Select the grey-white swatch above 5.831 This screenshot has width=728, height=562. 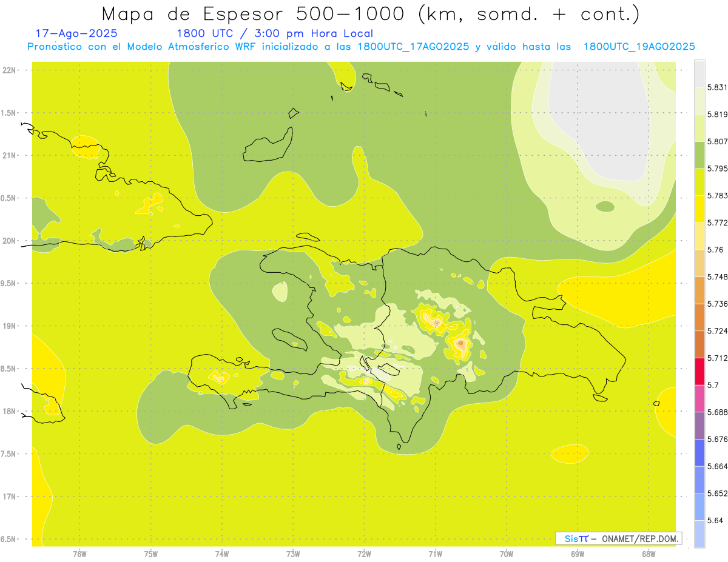[x=699, y=74]
